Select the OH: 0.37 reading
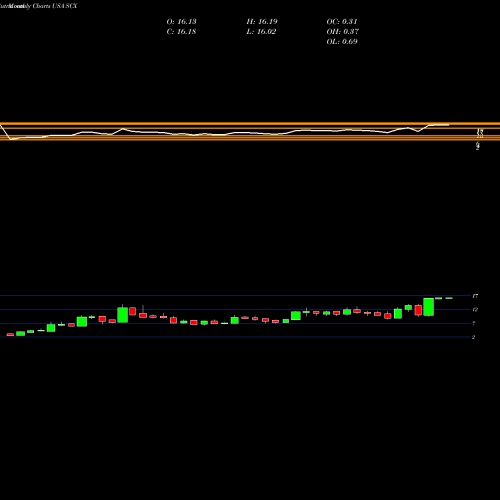 pyautogui.click(x=343, y=32)
